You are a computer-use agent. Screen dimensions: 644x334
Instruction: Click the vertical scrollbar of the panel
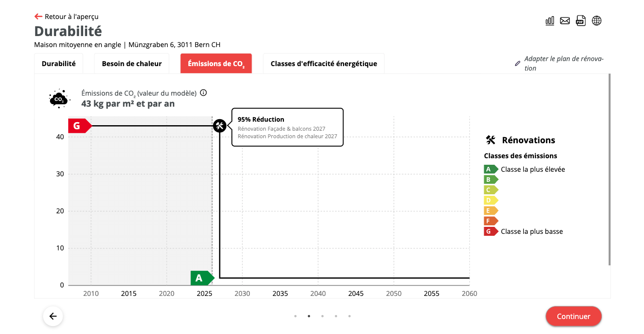[x=609, y=169]
